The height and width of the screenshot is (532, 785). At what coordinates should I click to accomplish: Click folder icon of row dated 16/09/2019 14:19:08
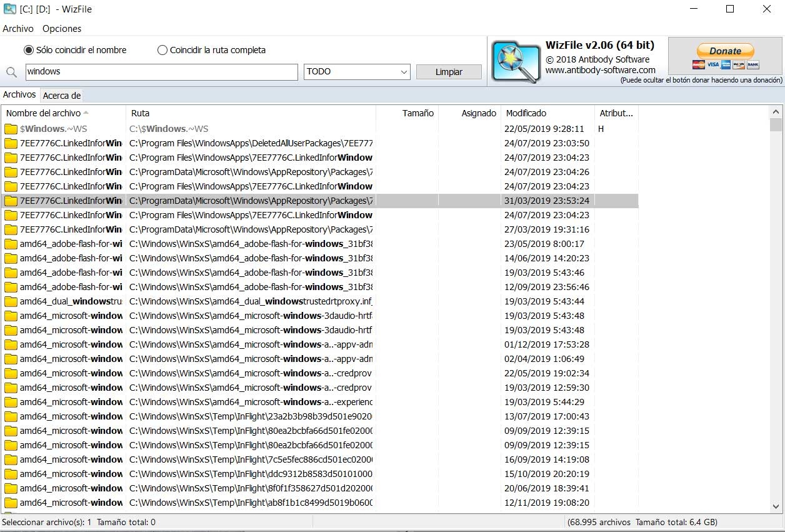(11, 459)
